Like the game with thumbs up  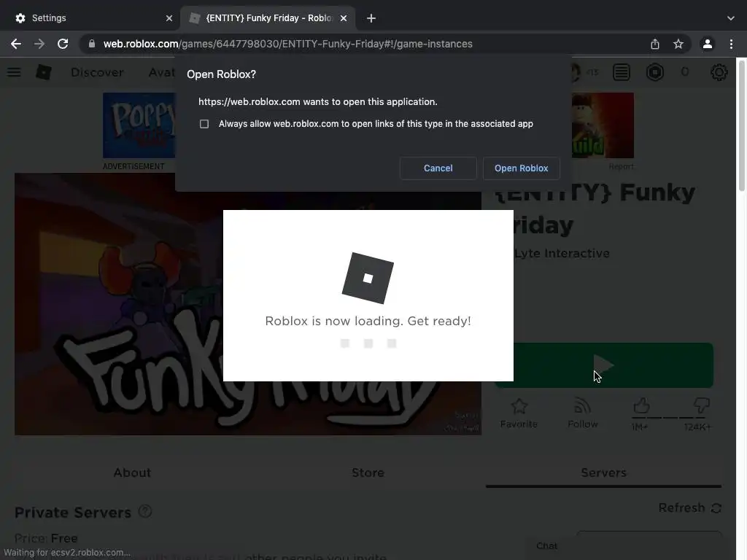tap(641, 406)
